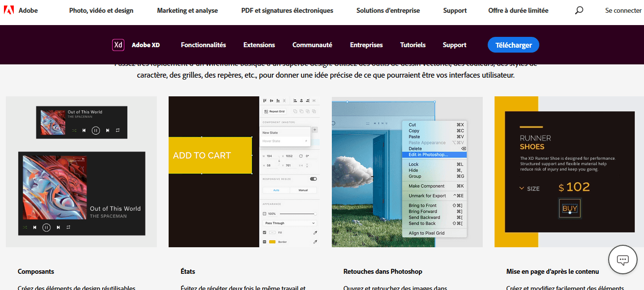Click the Composants heading

[36, 271]
